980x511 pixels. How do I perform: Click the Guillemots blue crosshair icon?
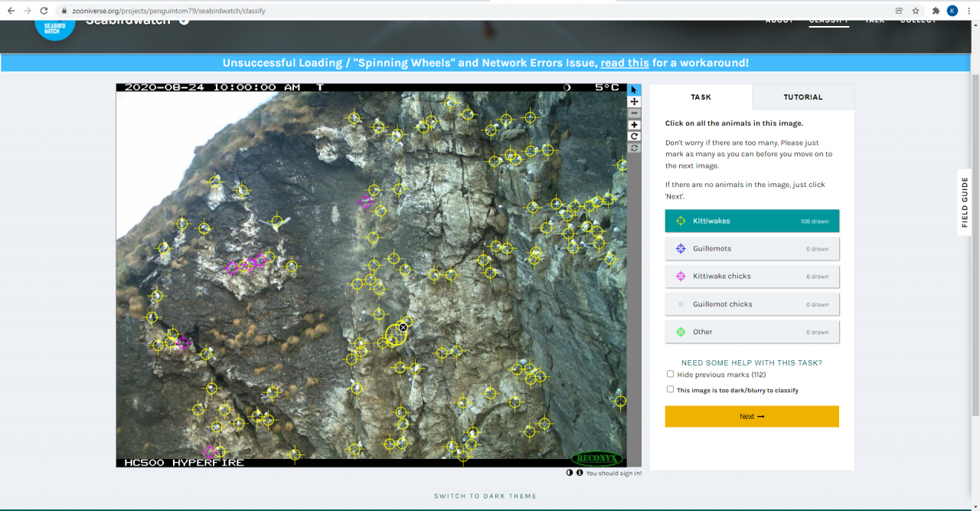point(681,248)
